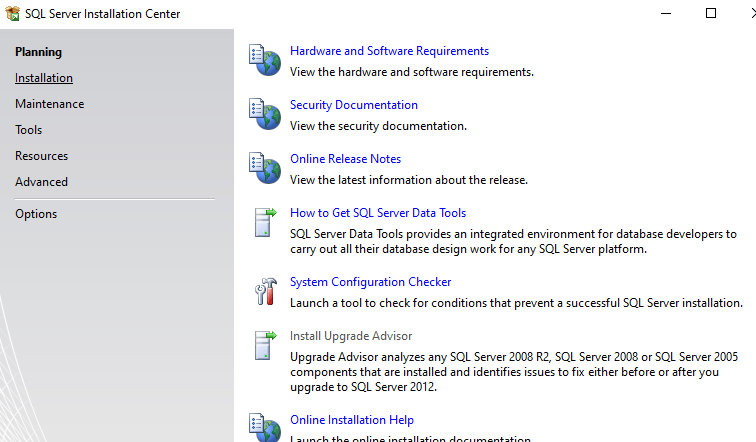The image size is (756, 442).
Task: Open the Options page
Action: [x=36, y=214]
